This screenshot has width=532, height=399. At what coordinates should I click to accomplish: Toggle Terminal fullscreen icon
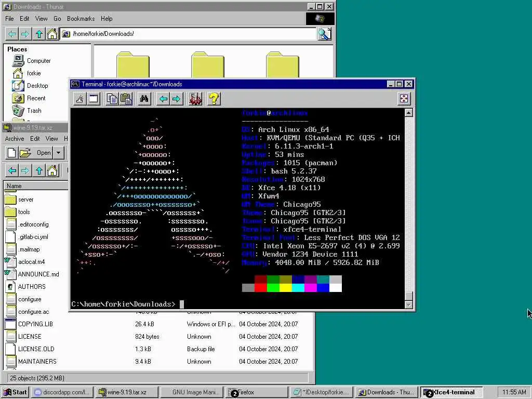[x=404, y=99]
